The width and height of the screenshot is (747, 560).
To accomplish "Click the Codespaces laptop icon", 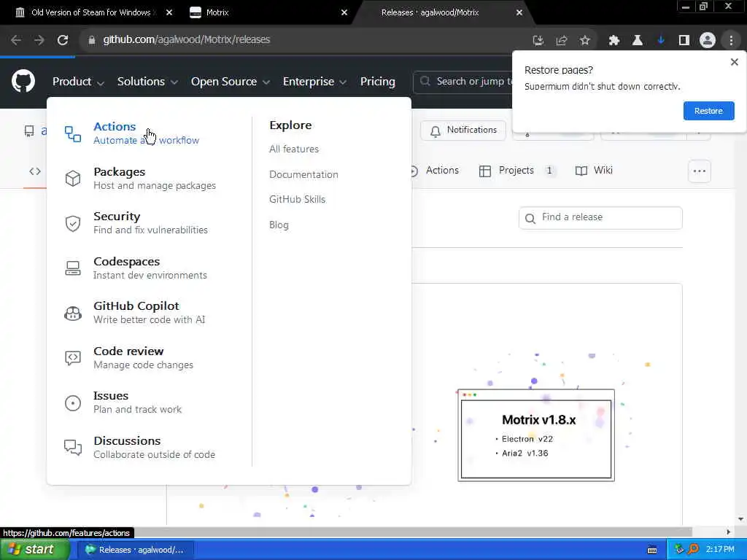I will (x=73, y=268).
